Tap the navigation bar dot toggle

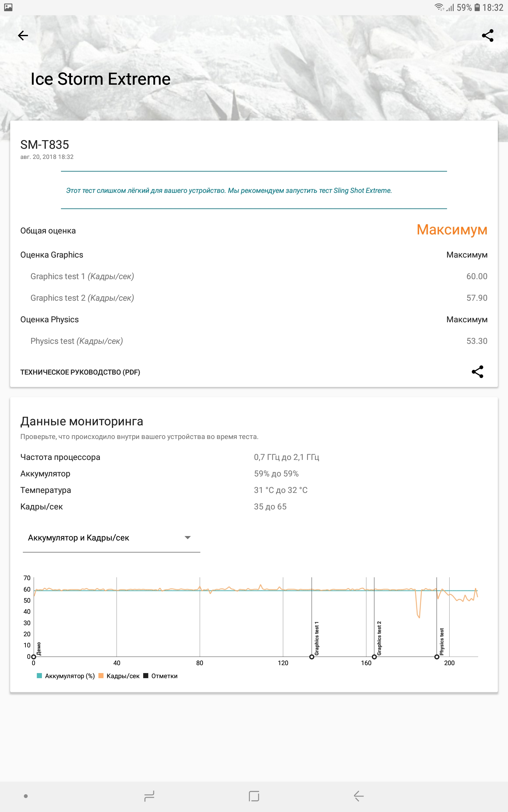26,796
